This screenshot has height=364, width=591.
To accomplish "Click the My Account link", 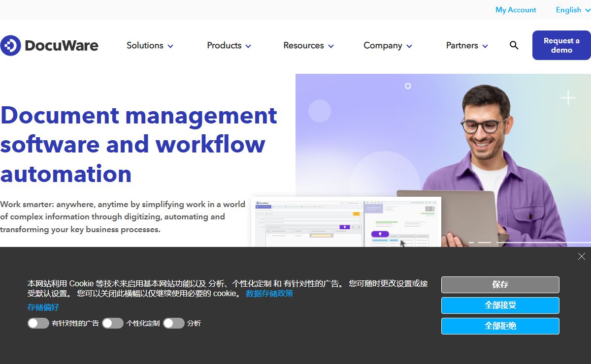I will [x=516, y=10].
